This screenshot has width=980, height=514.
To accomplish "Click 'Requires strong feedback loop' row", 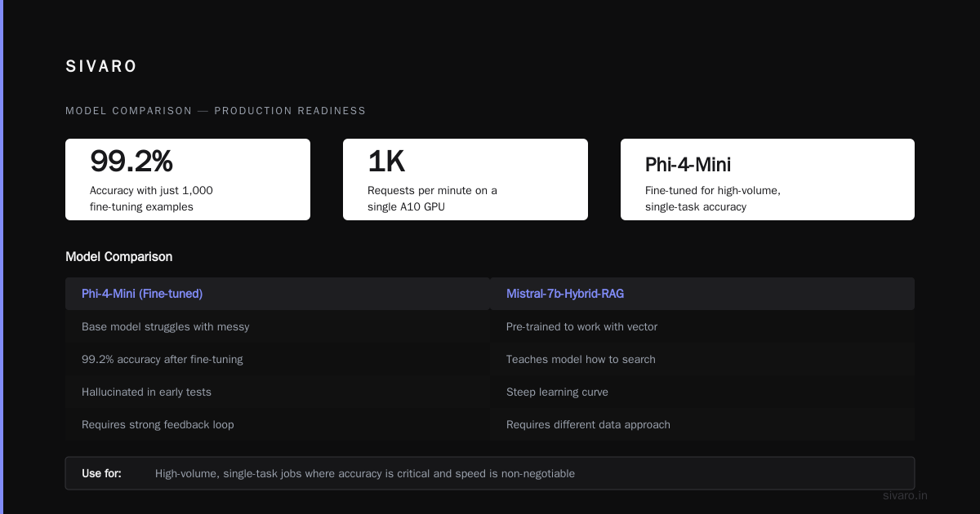I will point(278,424).
